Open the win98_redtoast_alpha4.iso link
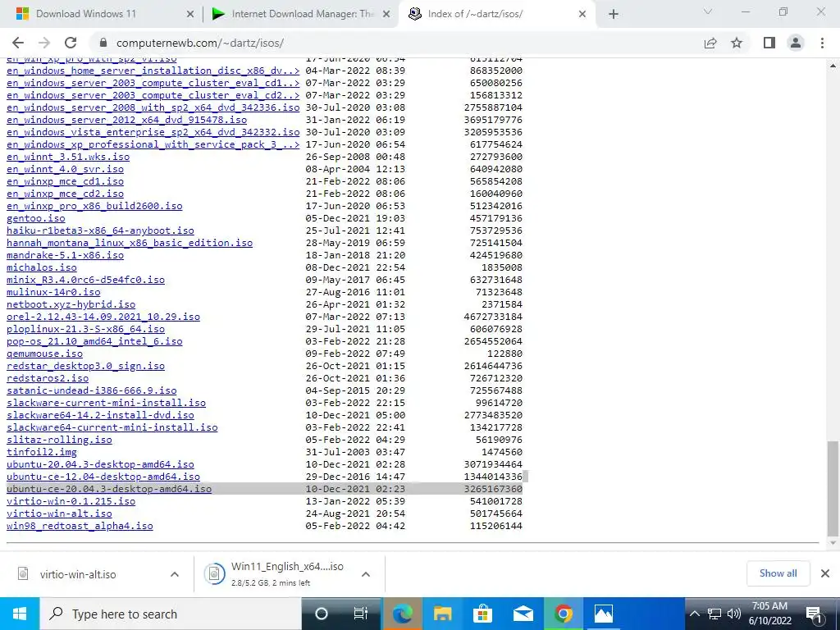The image size is (840, 630). (x=80, y=526)
